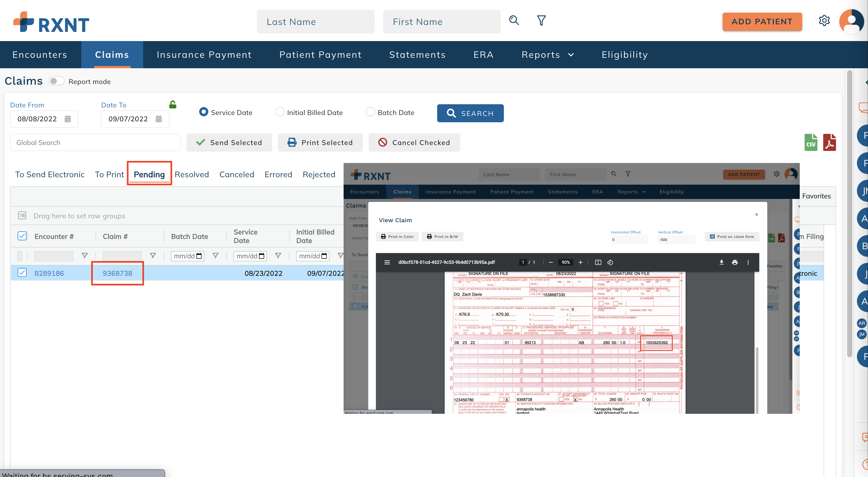This screenshot has height=477, width=868.
Task: Select the Batch Date radio button
Action: click(370, 112)
